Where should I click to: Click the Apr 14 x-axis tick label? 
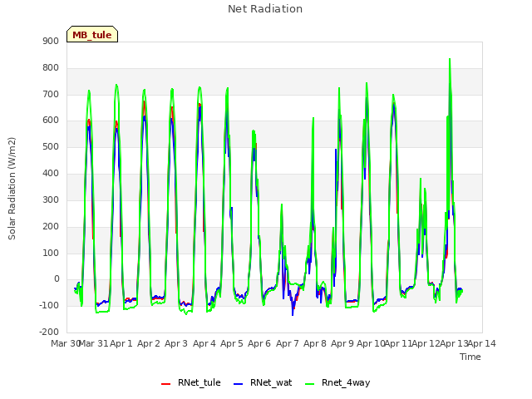pos(482,343)
